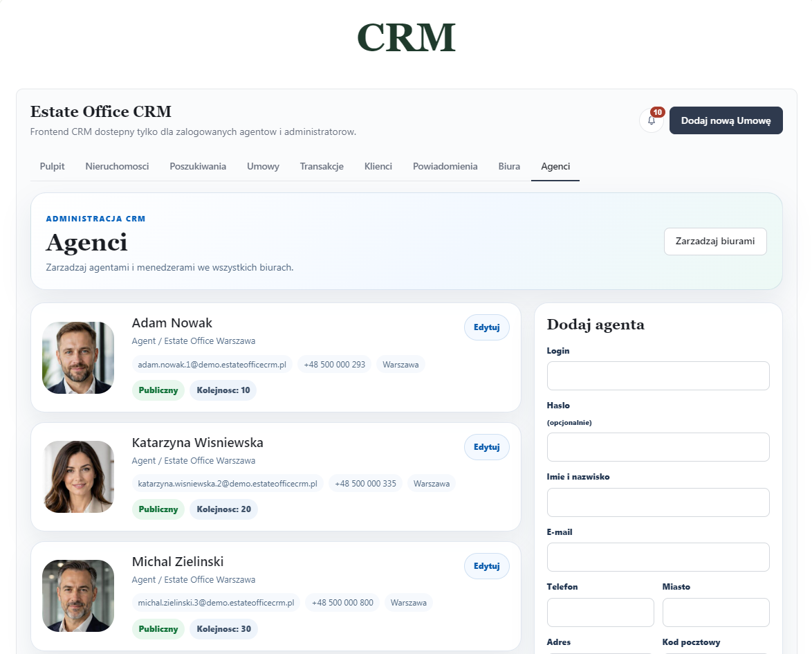Click the E-mail input field
Image resolution: width=812 pixels, height=654 pixels.
click(x=658, y=557)
